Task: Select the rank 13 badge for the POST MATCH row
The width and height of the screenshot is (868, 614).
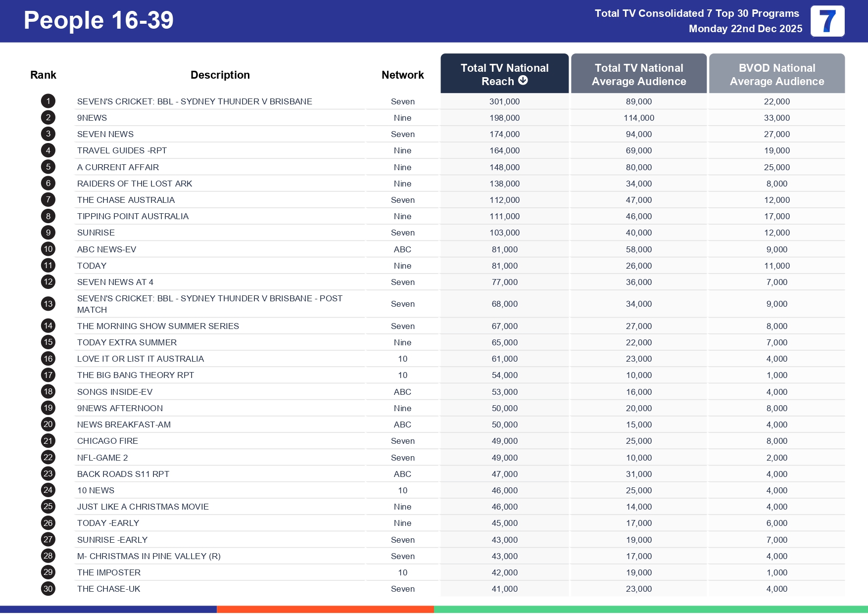Action: [x=48, y=304]
